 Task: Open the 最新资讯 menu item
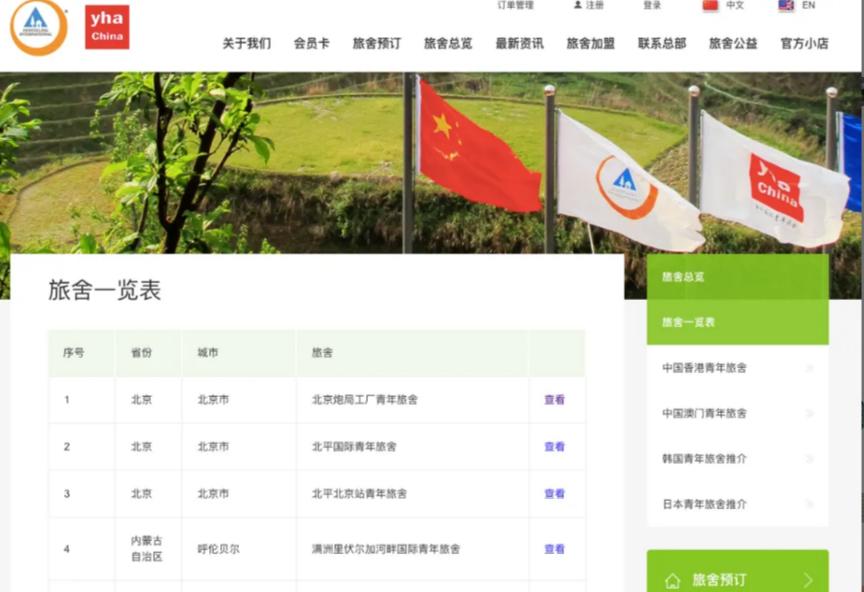[x=518, y=43]
